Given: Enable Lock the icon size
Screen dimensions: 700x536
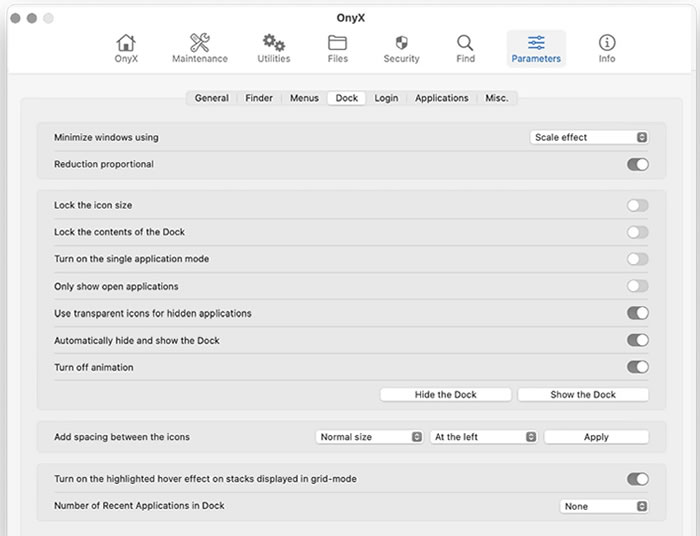Looking at the screenshot, I should coord(638,205).
